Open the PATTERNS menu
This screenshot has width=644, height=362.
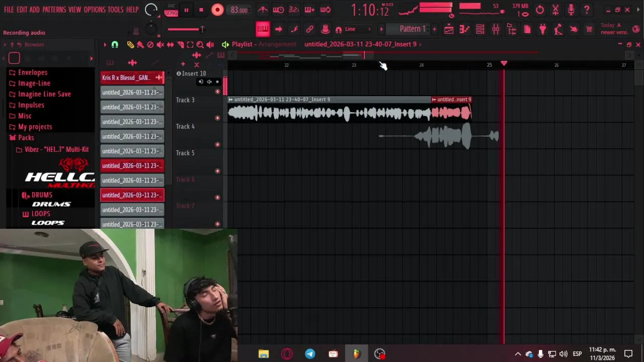pyautogui.click(x=54, y=10)
